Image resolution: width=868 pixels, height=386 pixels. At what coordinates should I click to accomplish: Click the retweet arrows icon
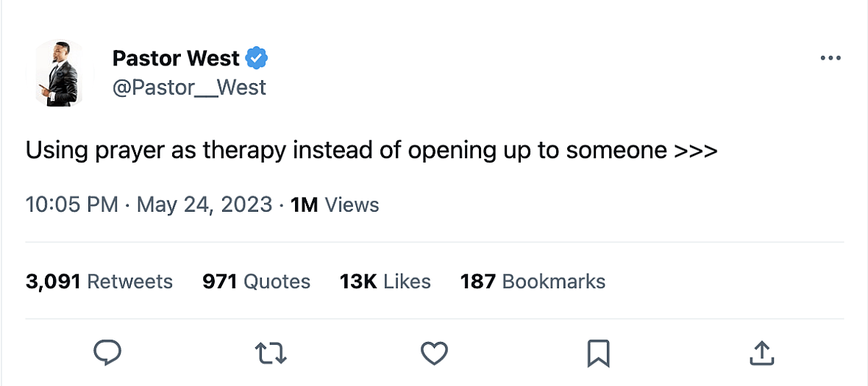[x=270, y=353]
